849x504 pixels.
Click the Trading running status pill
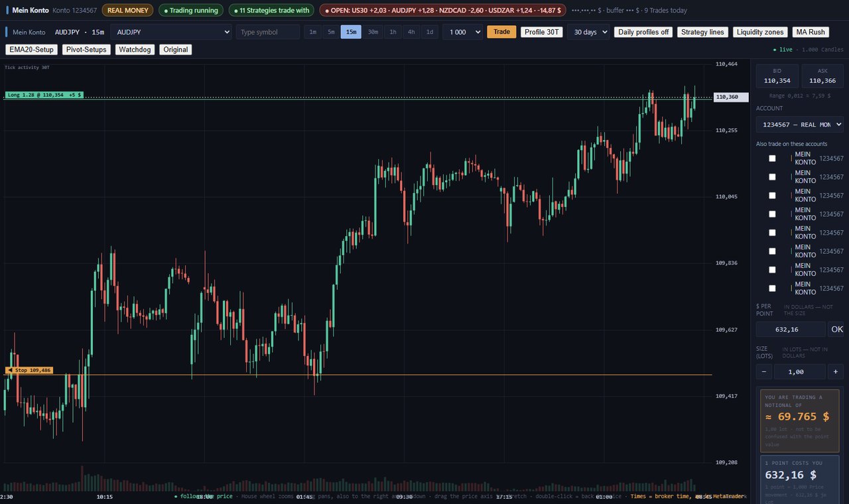tap(191, 11)
